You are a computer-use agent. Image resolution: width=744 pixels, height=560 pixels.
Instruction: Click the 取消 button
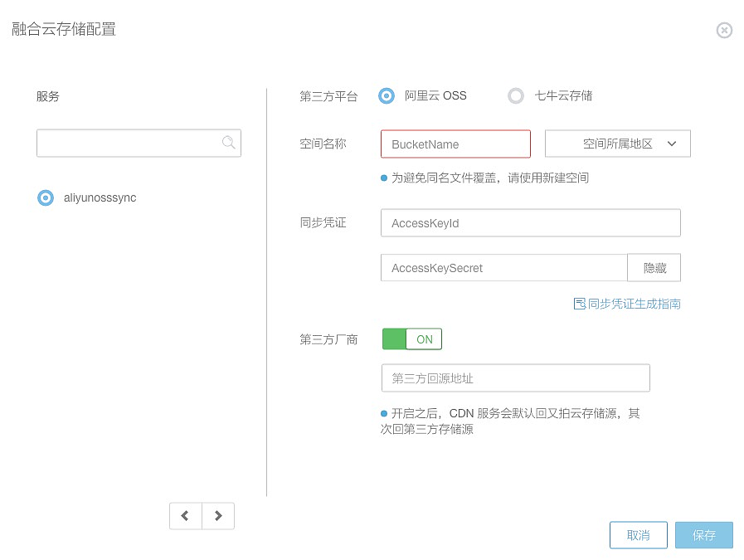[x=638, y=535]
